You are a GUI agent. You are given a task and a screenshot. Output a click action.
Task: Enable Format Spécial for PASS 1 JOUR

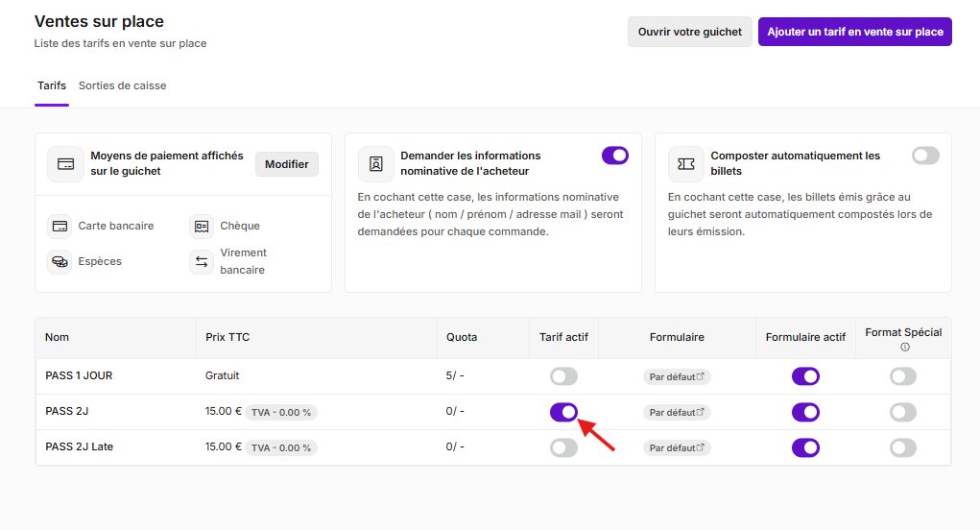[903, 376]
